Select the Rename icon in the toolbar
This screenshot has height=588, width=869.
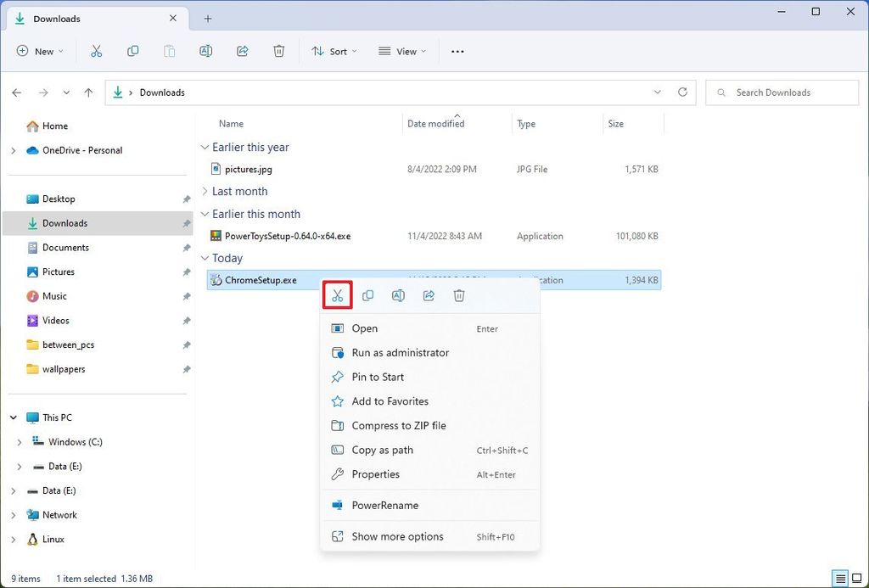(x=205, y=51)
